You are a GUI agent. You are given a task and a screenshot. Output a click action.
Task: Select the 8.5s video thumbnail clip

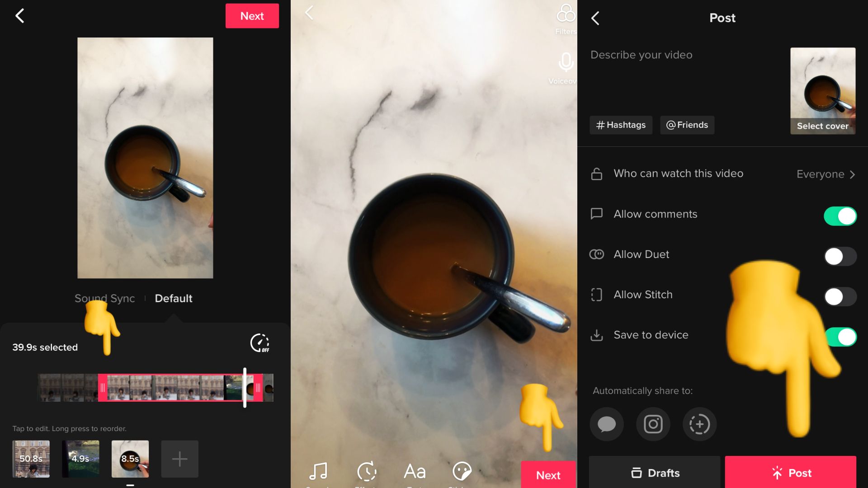[x=130, y=458]
